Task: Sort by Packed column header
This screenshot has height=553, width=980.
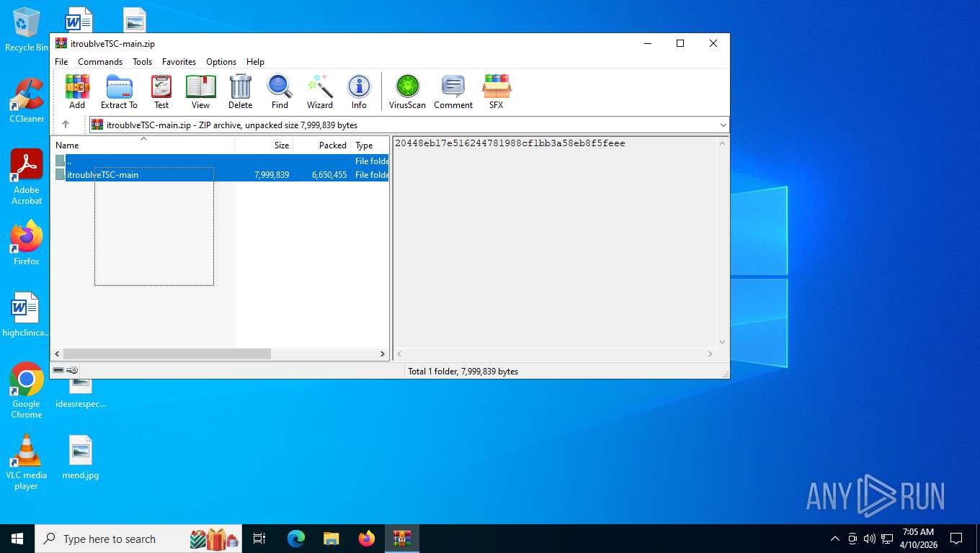Action: [322, 145]
